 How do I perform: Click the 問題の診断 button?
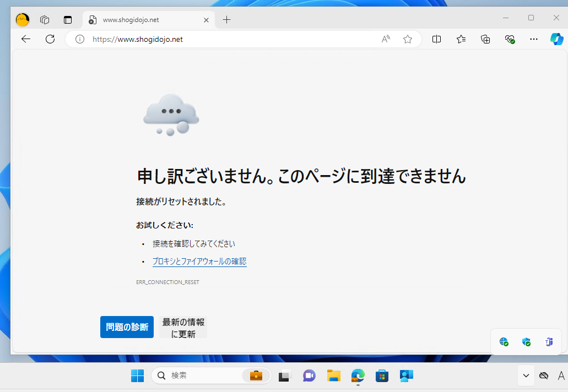127,326
